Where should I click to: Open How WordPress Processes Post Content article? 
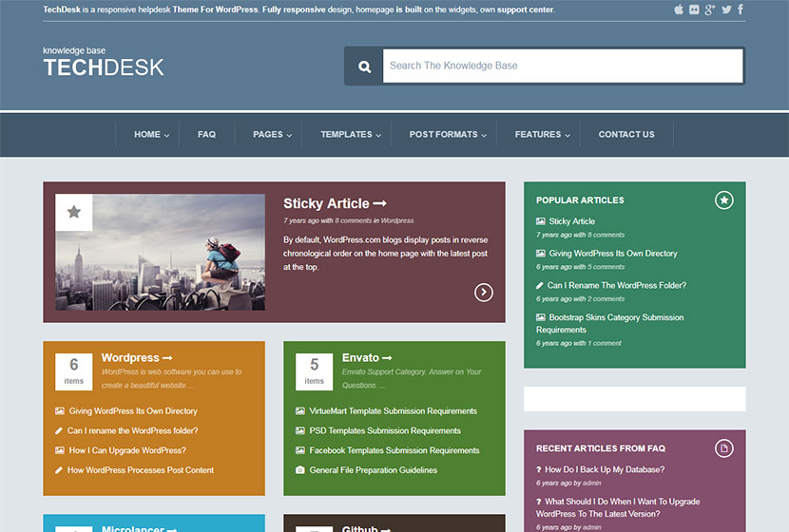pyautogui.click(x=141, y=470)
